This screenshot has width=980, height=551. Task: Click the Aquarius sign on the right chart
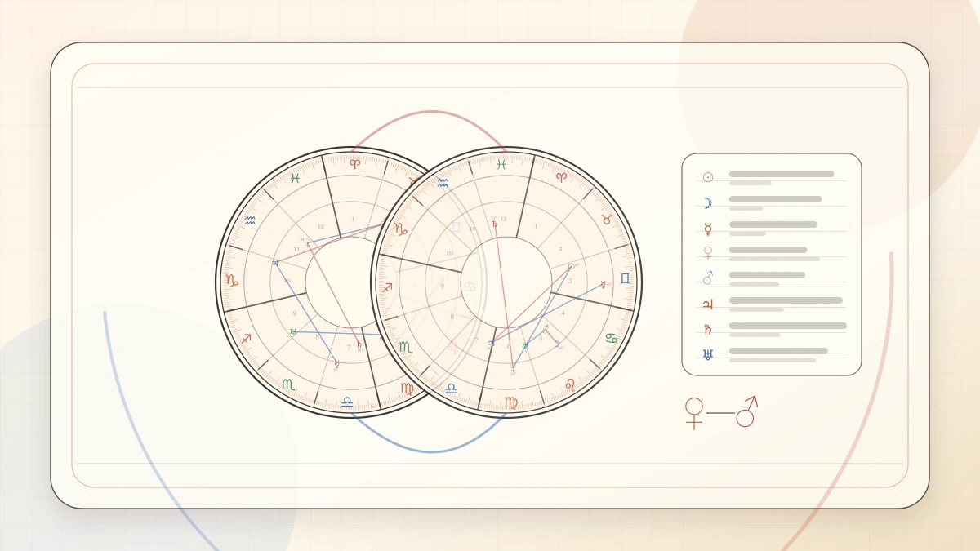coord(442,183)
